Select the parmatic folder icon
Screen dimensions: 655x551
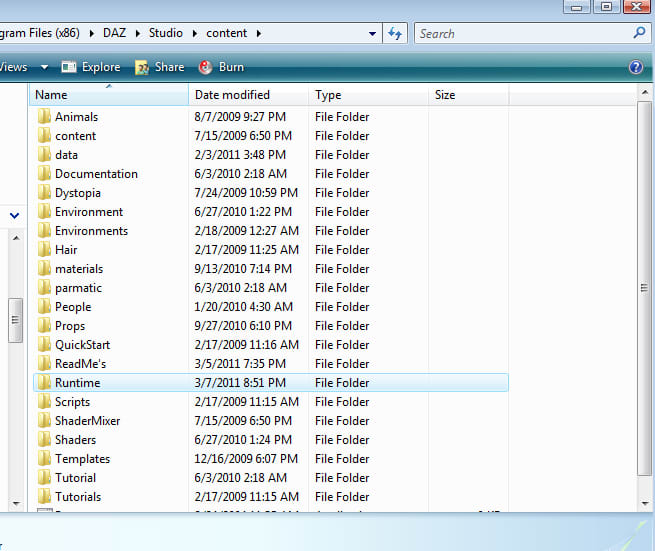(x=44, y=288)
